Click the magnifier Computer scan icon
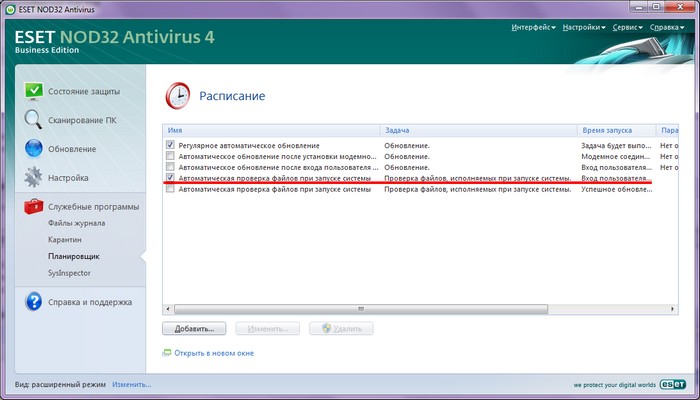This screenshot has width=700, height=400. [x=33, y=120]
